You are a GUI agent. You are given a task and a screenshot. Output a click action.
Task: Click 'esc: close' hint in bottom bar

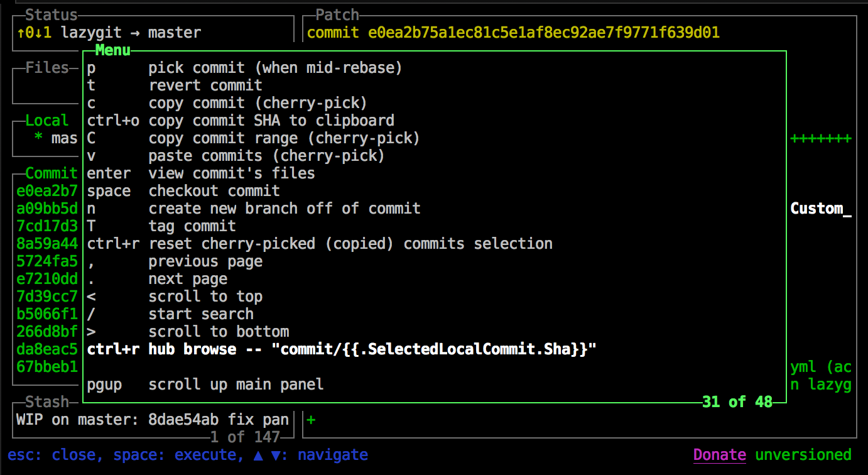pyautogui.click(x=52, y=454)
